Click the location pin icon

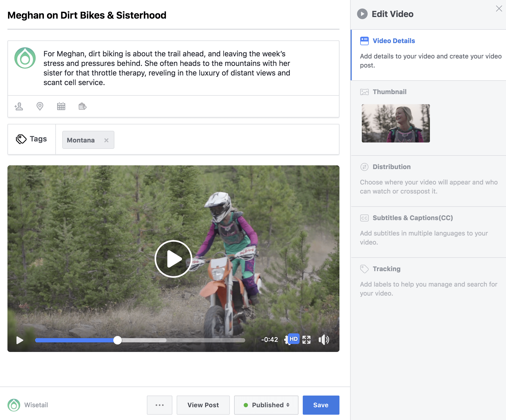coord(40,106)
